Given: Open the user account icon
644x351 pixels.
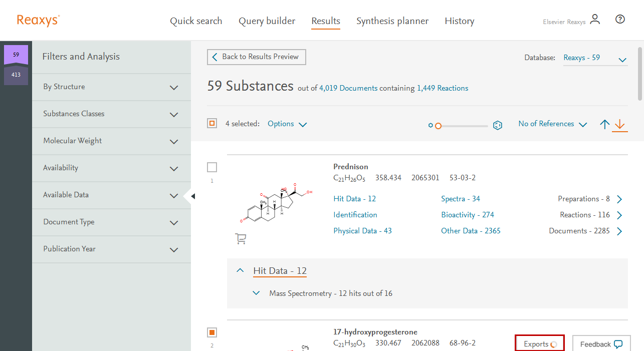Looking at the screenshot, I should click(595, 20).
